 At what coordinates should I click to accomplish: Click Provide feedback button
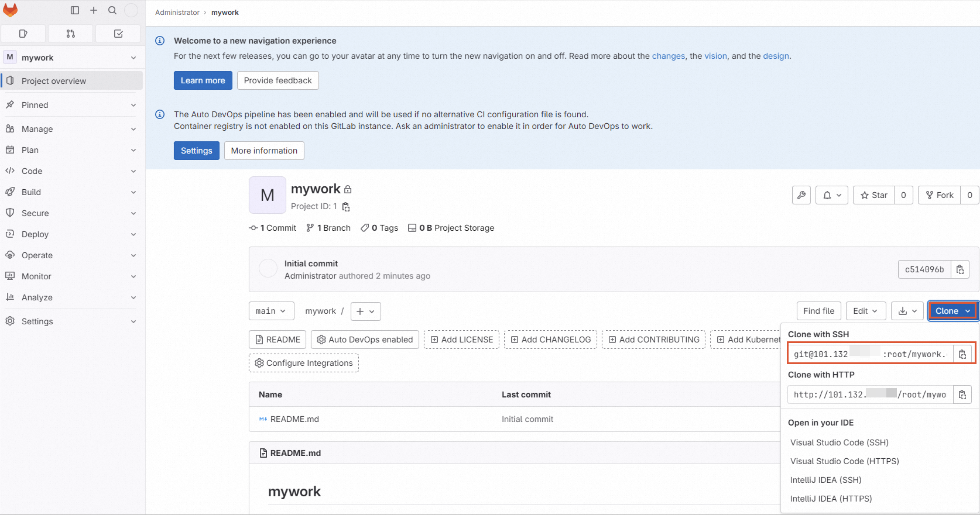click(278, 81)
